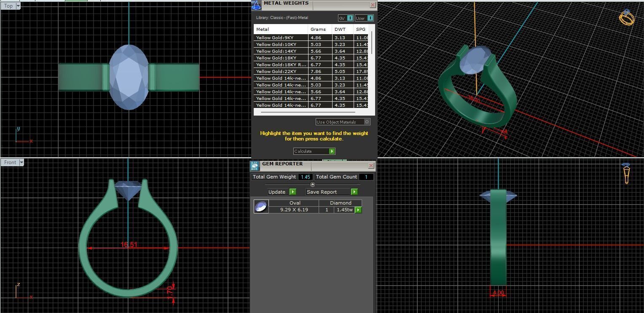Click the Library: Classic - (Fast)-Metal label

click(282, 18)
